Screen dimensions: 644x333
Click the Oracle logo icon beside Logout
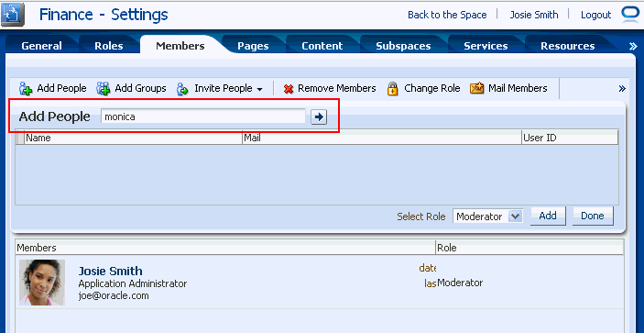tap(630, 15)
